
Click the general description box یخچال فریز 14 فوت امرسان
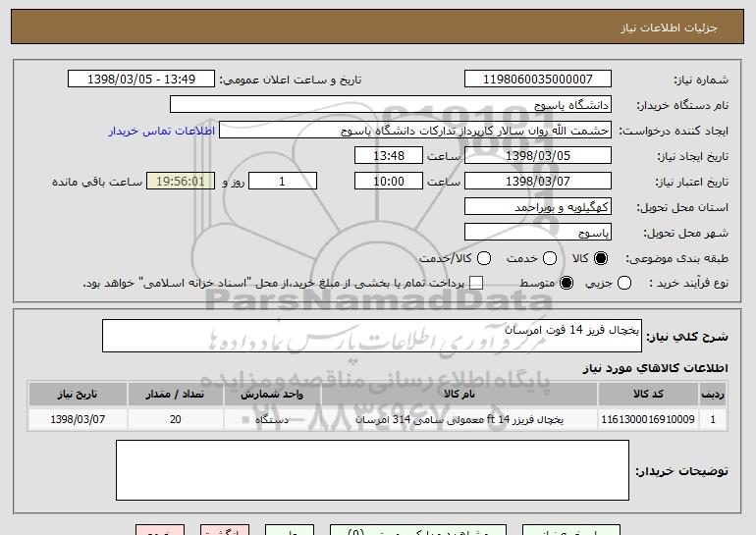[372, 336]
